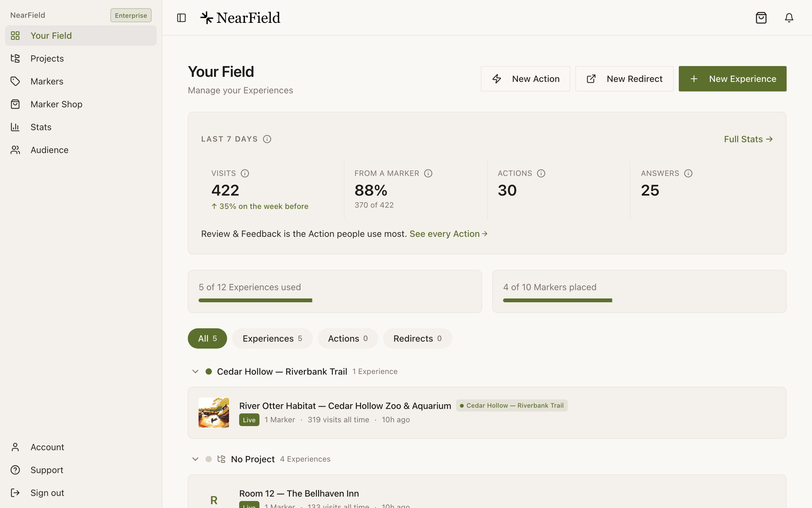The image size is (812, 508).
Task: Open the shopping bag icon in header
Action: (761, 18)
